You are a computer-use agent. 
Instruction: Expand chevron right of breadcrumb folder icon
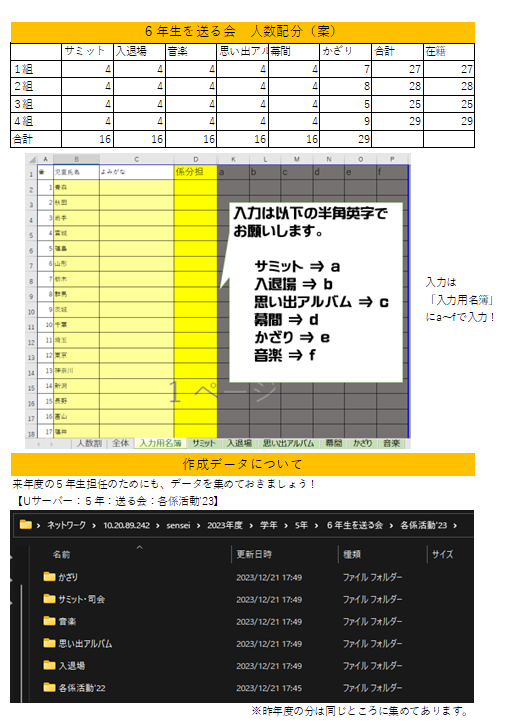[38, 526]
